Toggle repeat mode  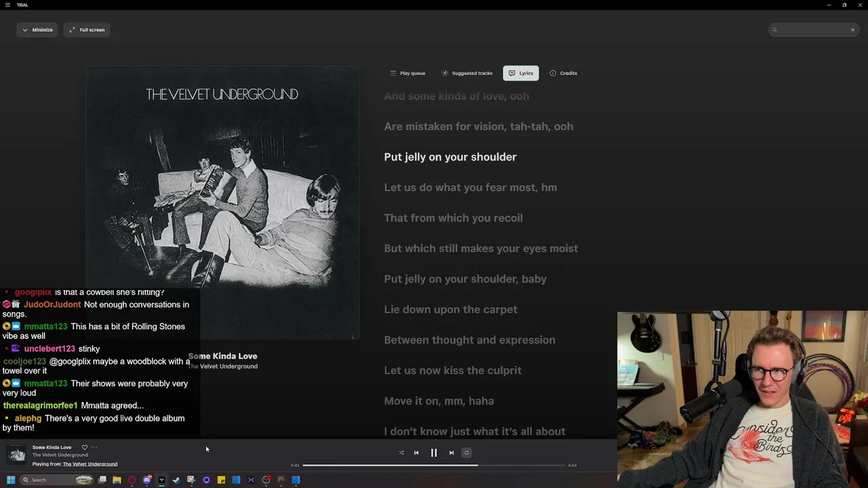pyautogui.click(x=467, y=453)
